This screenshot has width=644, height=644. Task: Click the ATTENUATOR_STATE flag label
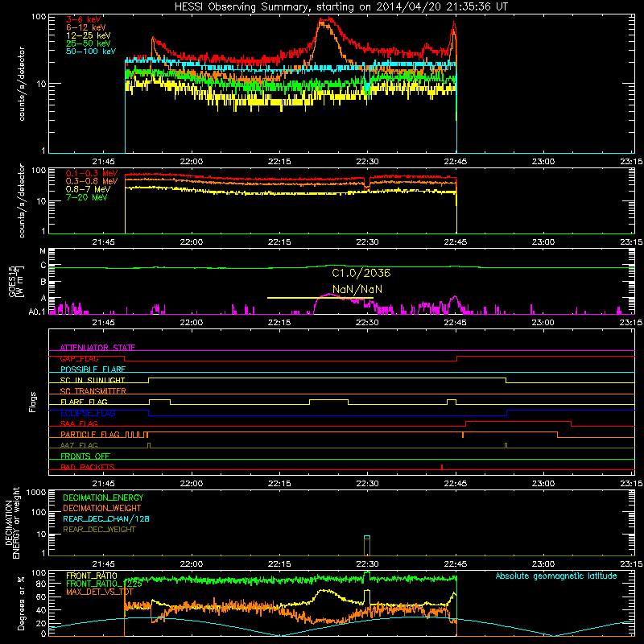point(97,348)
